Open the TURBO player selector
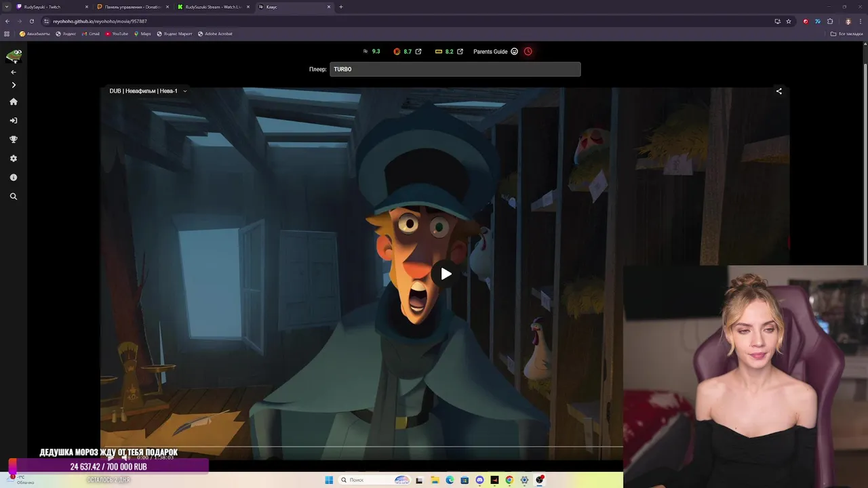 [455, 69]
